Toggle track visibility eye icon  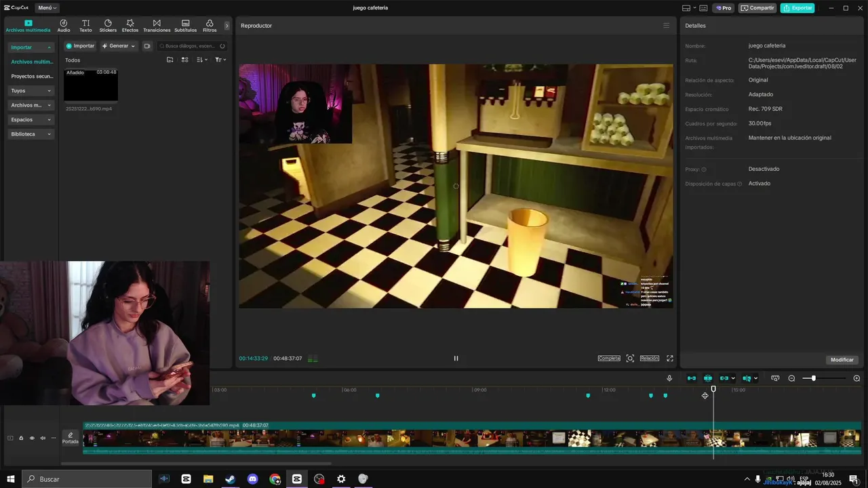(x=32, y=439)
